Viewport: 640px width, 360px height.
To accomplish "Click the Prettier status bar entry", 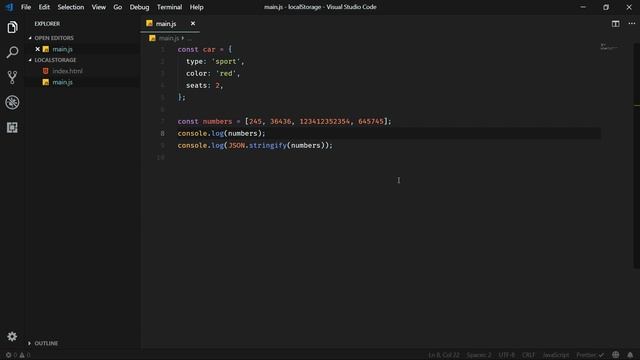I will coord(590,355).
